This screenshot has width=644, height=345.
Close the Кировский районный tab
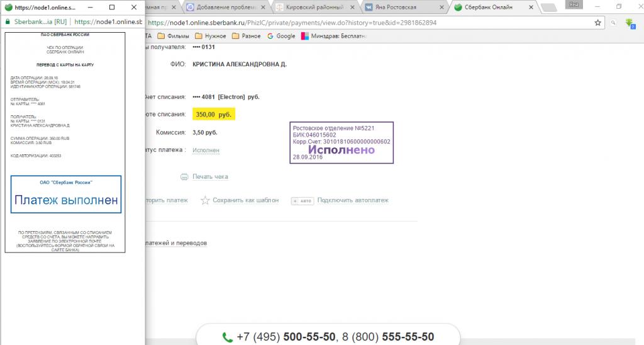(352, 7)
